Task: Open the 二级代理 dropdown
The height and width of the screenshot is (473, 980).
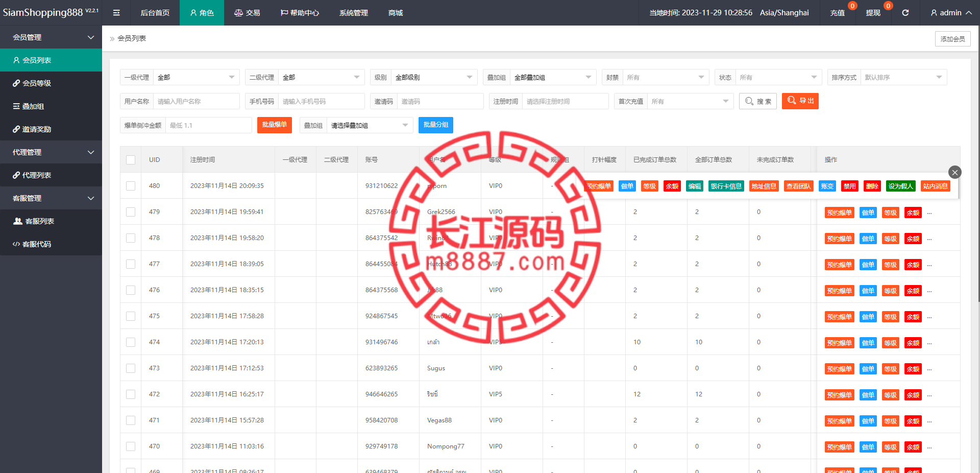Action: 321,78
